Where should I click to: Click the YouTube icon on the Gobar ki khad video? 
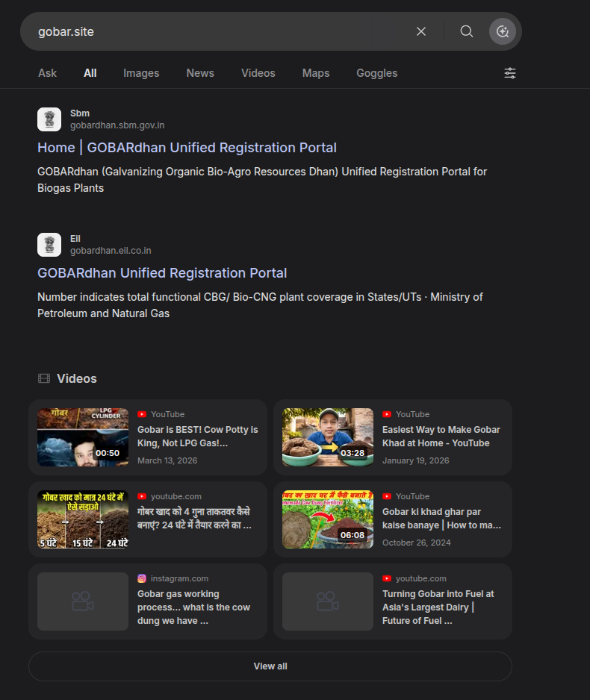pyautogui.click(x=387, y=496)
